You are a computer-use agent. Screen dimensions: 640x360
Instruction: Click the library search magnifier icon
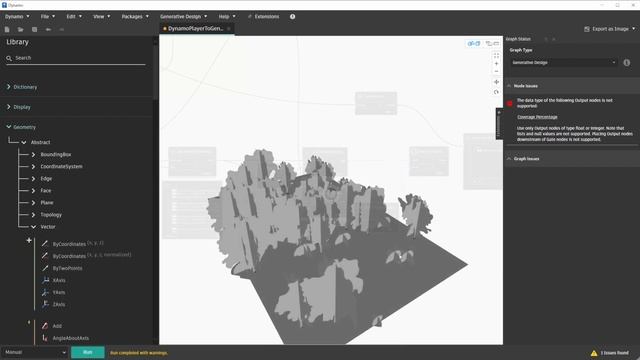(x=9, y=58)
